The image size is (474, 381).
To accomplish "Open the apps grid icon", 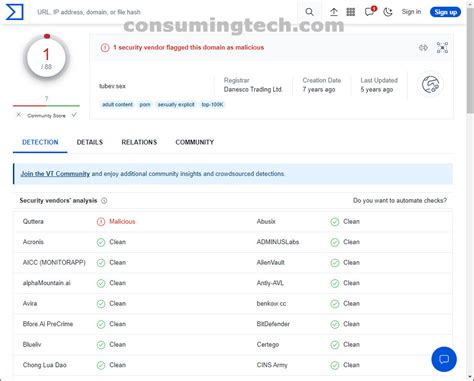I will point(351,12).
